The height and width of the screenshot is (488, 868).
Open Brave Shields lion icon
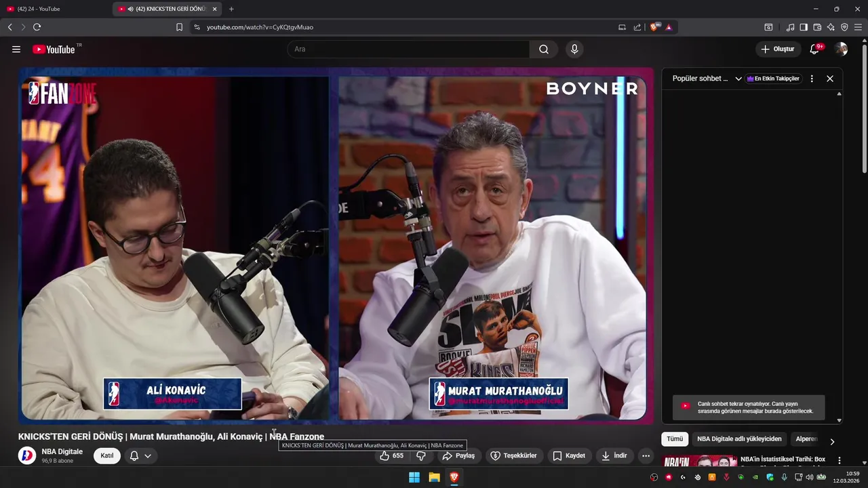tap(654, 27)
